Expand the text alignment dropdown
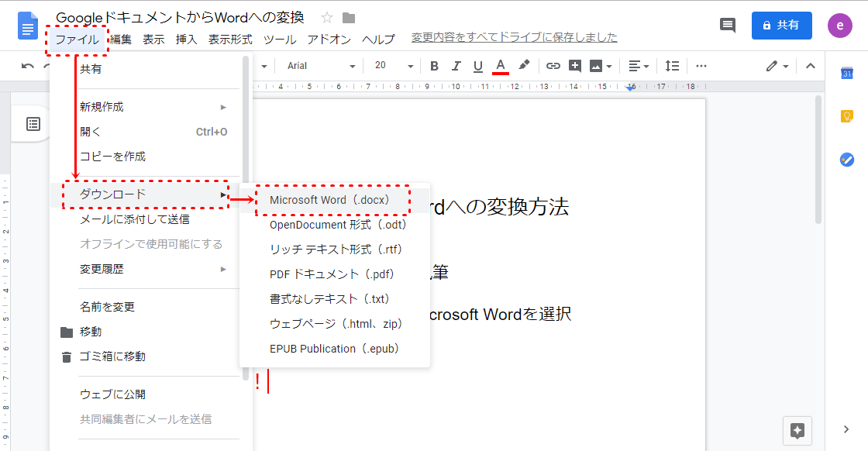The height and width of the screenshot is (451, 868). coord(639,66)
